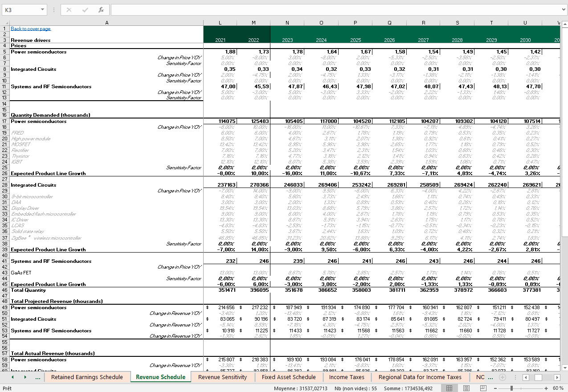Click the 2021 year header cell

220,40
